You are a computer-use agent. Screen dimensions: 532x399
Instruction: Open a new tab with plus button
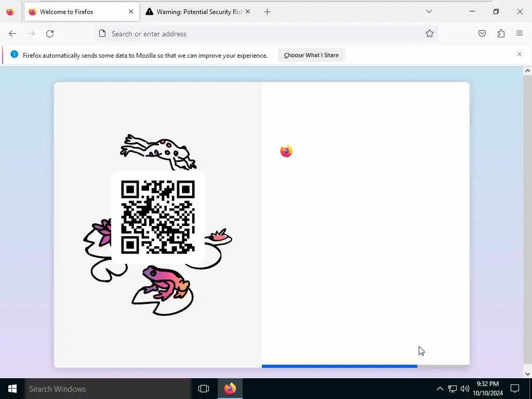[x=267, y=12]
